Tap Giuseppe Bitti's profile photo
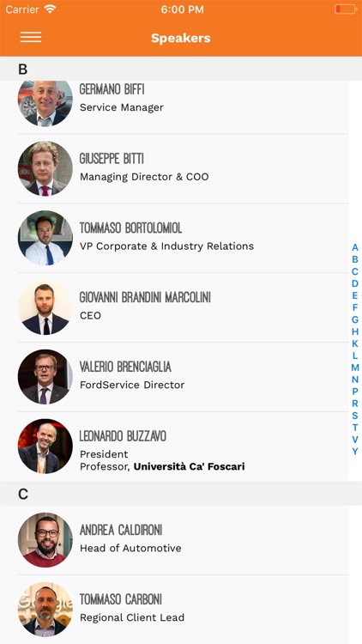 tap(45, 168)
